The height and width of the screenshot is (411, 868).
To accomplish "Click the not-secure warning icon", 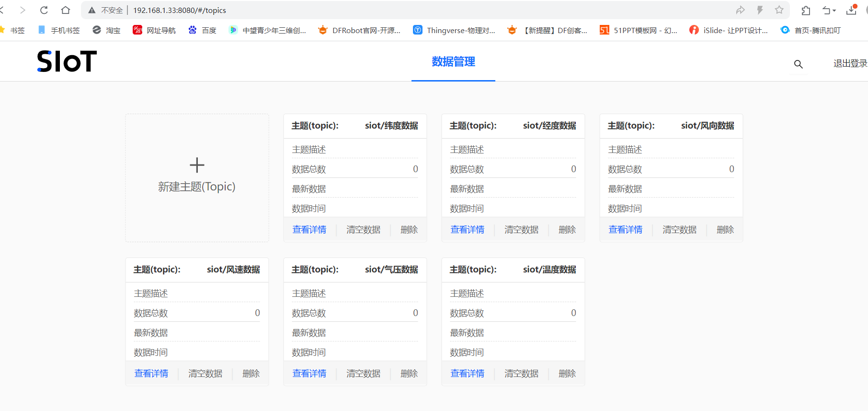I will coord(92,10).
